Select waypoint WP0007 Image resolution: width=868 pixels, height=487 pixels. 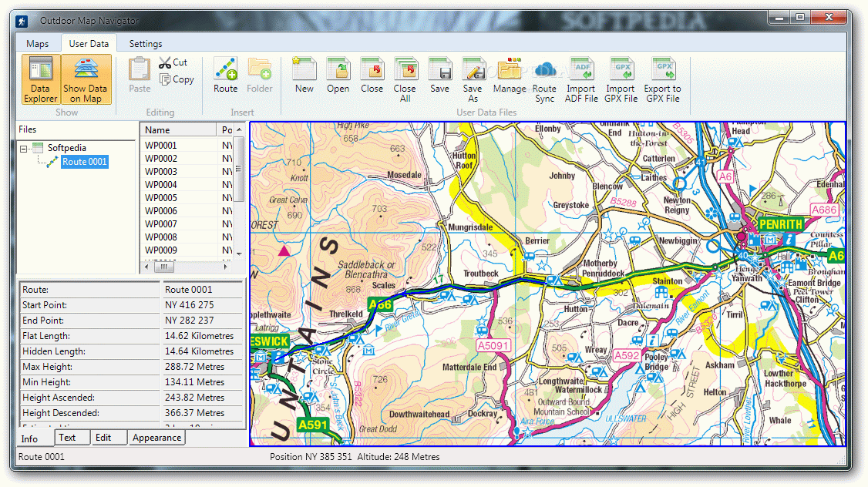pyautogui.click(x=161, y=224)
